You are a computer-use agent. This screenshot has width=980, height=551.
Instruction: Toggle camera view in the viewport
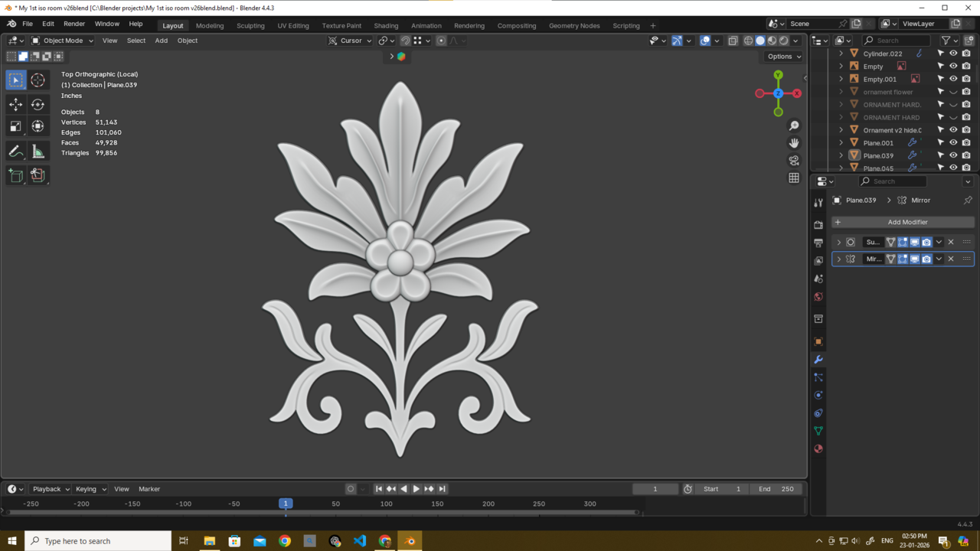coord(794,161)
